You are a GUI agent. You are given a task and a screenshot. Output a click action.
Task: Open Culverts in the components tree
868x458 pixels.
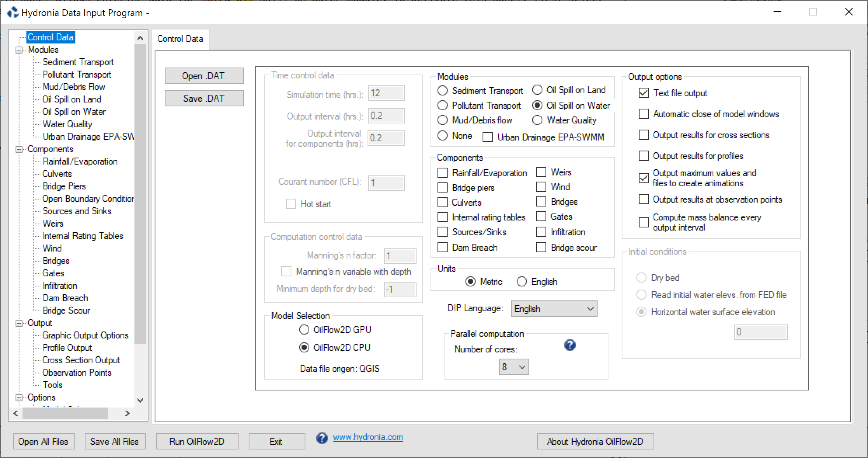pos(57,174)
